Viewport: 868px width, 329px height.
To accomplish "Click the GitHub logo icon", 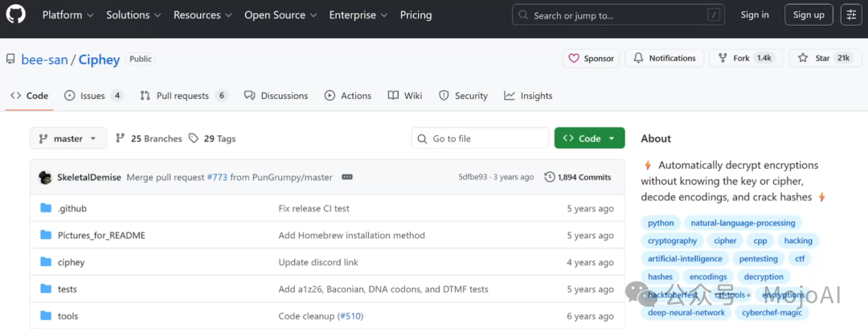I will point(17,15).
